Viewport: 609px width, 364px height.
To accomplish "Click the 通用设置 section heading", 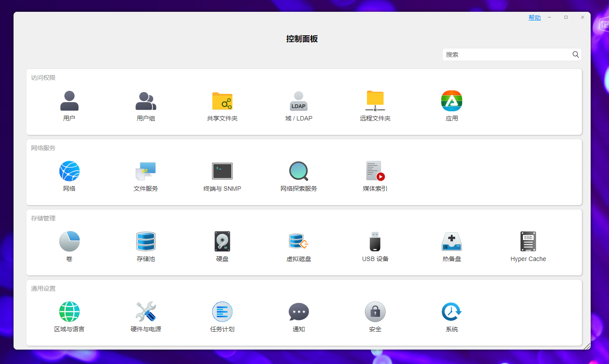I will click(43, 288).
